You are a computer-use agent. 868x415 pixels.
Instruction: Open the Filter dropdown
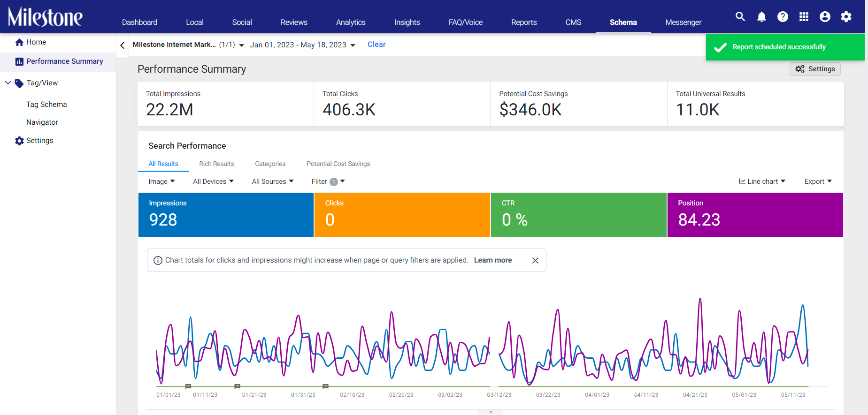pos(328,181)
